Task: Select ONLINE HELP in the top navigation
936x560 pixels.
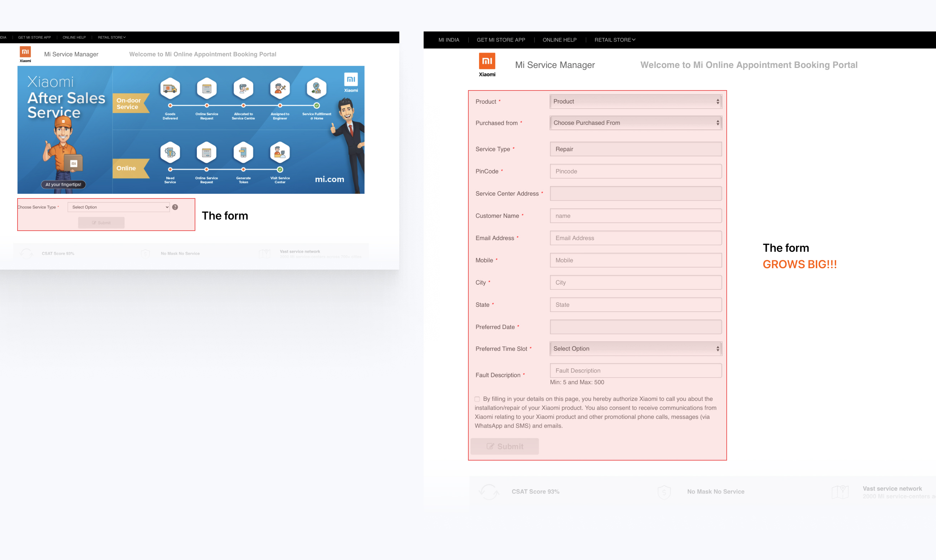Action: point(560,40)
